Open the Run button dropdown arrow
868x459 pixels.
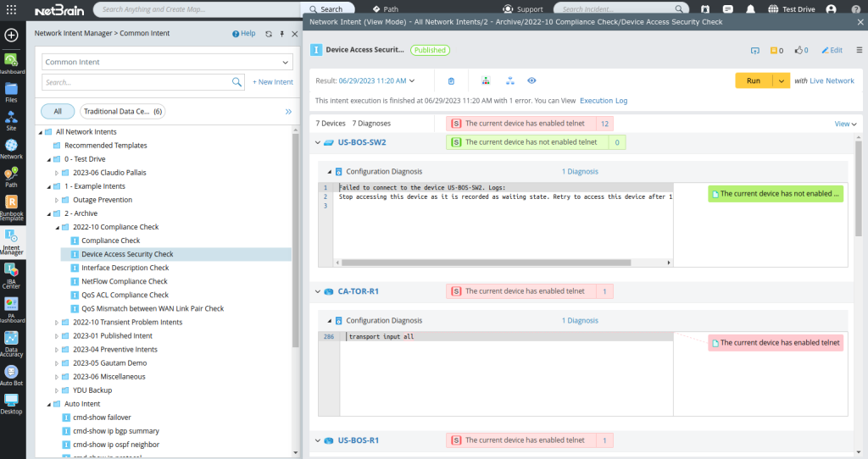point(781,80)
